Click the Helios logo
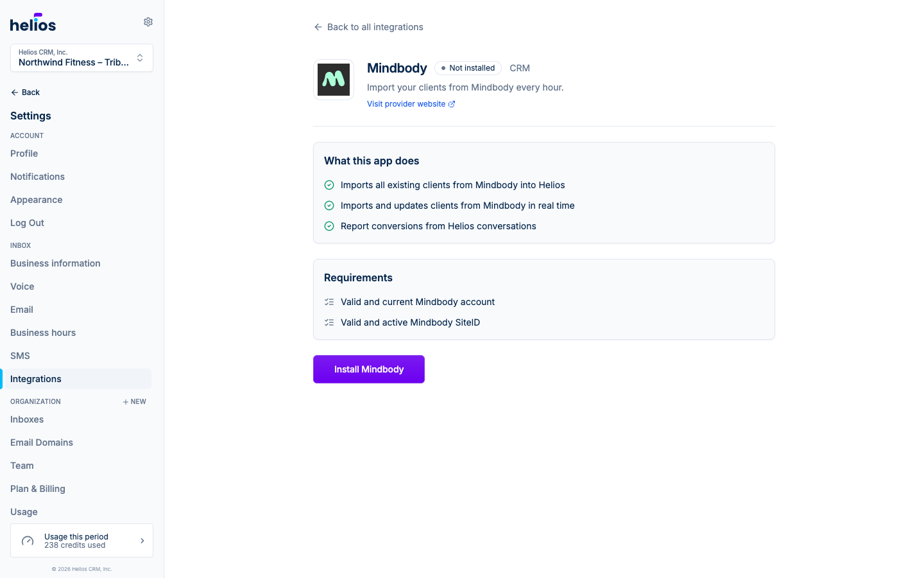The width and height of the screenshot is (924, 578). pos(33,22)
